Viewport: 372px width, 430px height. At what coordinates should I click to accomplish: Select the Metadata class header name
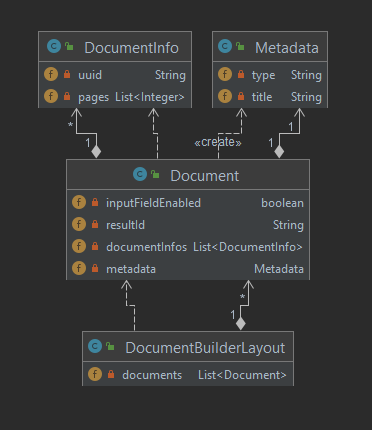[x=287, y=48]
